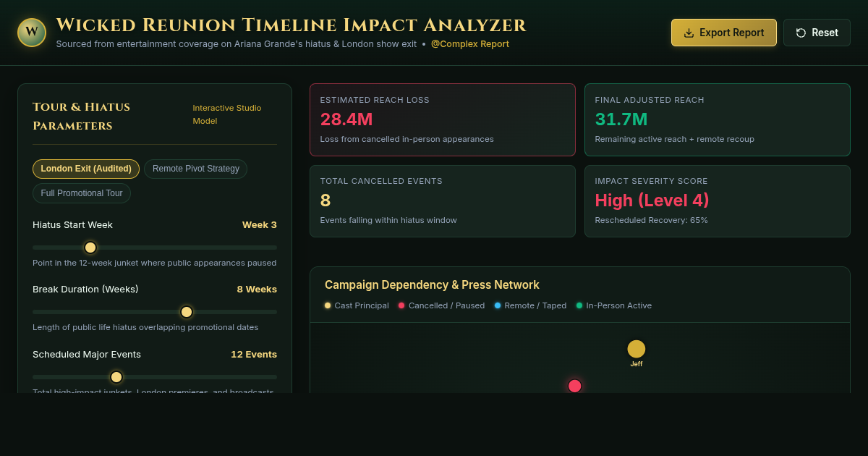
Task: Click the Total Cancelled Events value 8
Action: coord(325,200)
